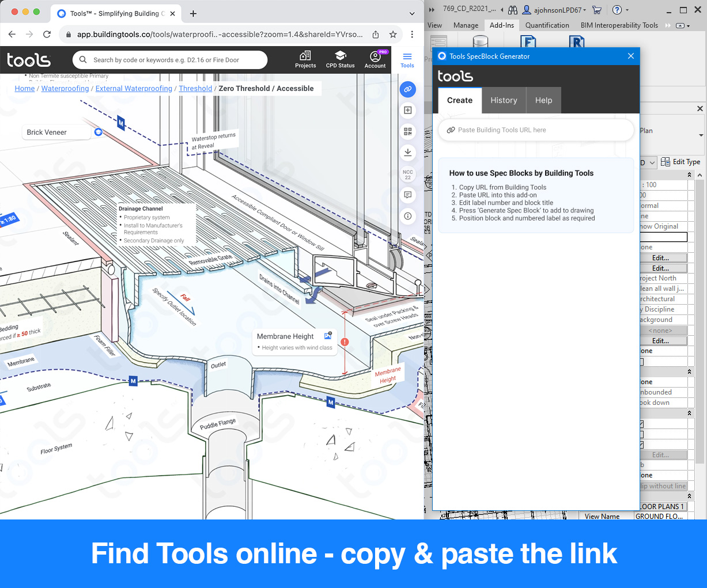This screenshot has width=707, height=588.
Task: Open a new browser tab
Action: 193,13
